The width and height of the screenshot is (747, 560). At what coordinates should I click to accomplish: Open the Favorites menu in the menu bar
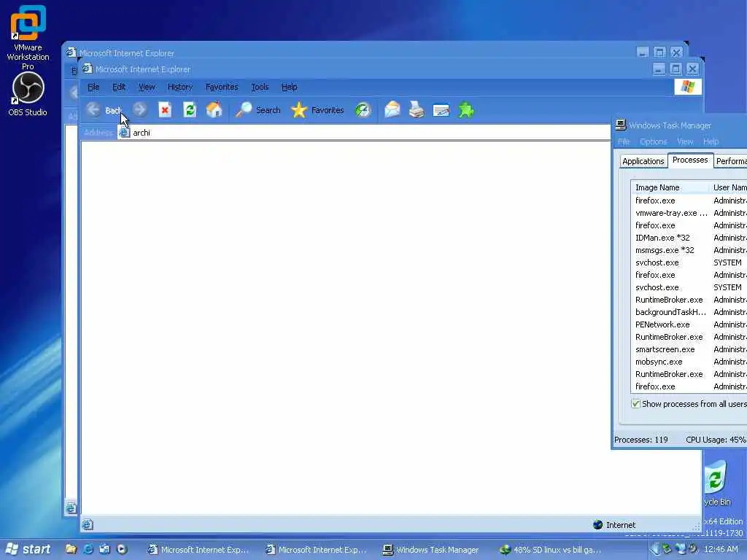click(222, 87)
